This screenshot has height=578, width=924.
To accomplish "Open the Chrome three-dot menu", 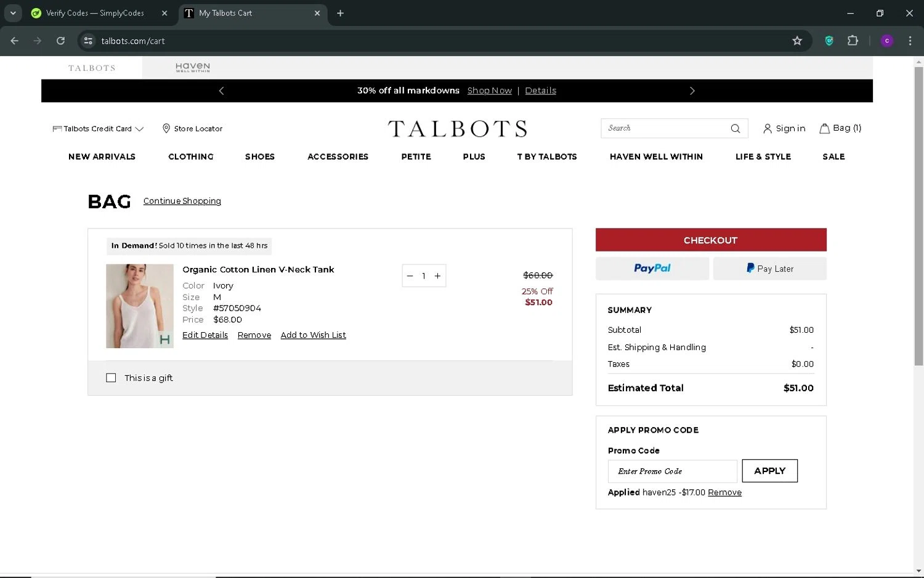I will pos(910,41).
